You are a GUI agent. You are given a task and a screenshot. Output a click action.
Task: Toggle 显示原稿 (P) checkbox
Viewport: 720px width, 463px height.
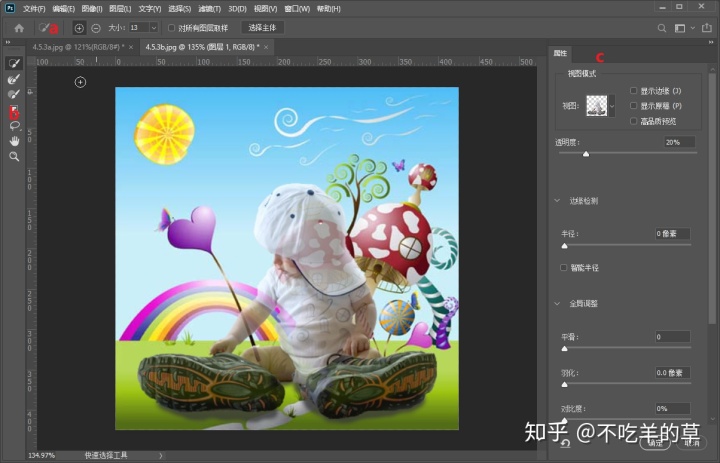[x=634, y=106]
